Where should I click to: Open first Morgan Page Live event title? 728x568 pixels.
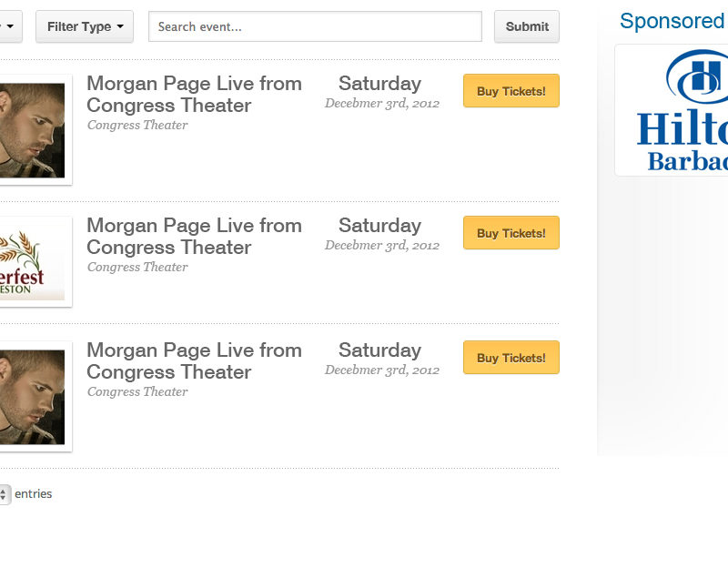[194, 95]
